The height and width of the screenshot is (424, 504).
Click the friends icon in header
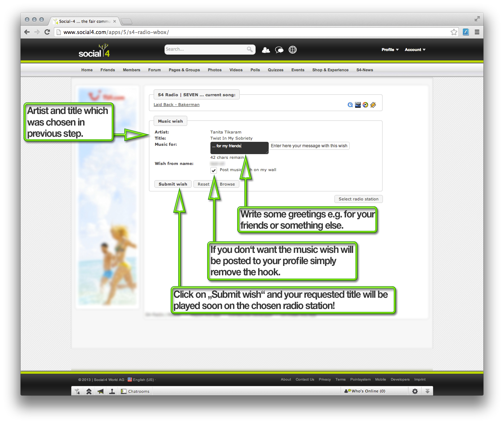coord(266,50)
